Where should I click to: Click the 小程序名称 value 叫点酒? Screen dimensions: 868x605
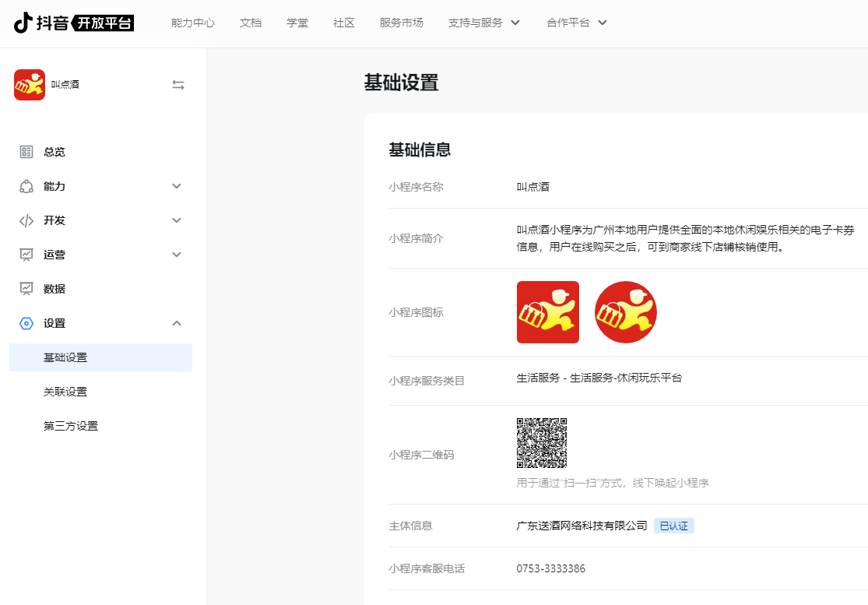click(532, 187)
